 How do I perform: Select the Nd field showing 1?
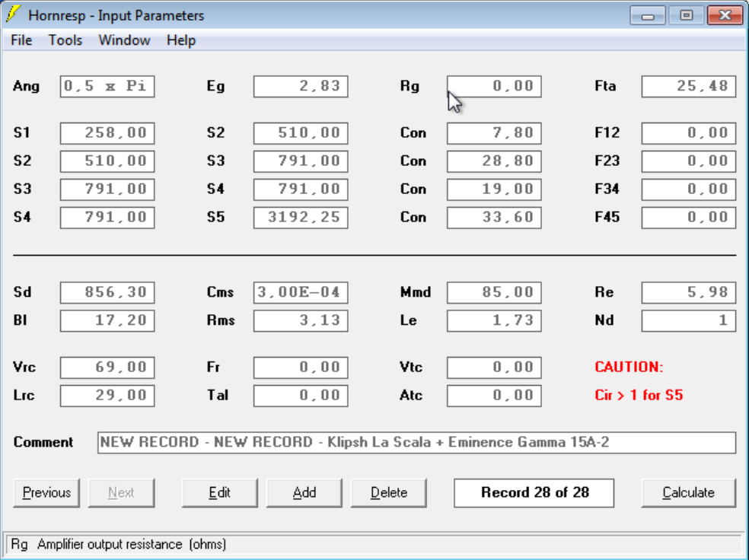click(689, 320)
